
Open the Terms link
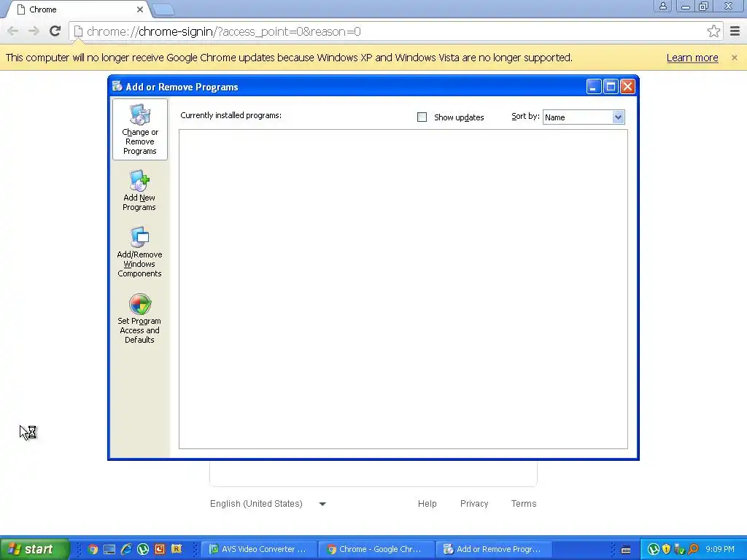pyautogui.click(x=524, y=504)
